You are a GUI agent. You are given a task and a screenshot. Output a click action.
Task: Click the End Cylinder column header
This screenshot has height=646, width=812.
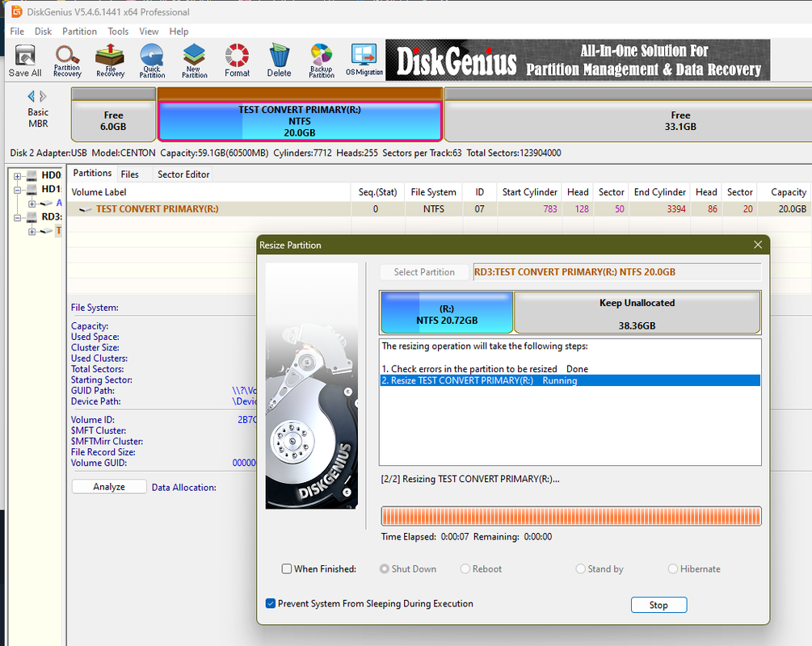pyautogui.click(x=660, y=192)
